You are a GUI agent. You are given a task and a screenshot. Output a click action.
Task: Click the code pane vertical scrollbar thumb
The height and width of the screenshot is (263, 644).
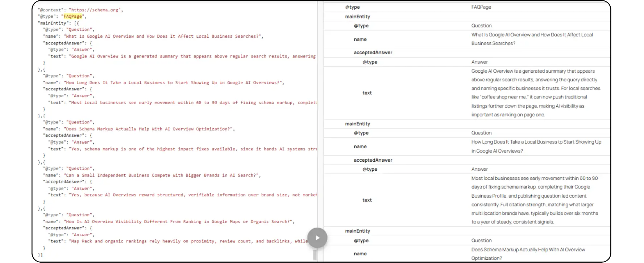(315, 254)
